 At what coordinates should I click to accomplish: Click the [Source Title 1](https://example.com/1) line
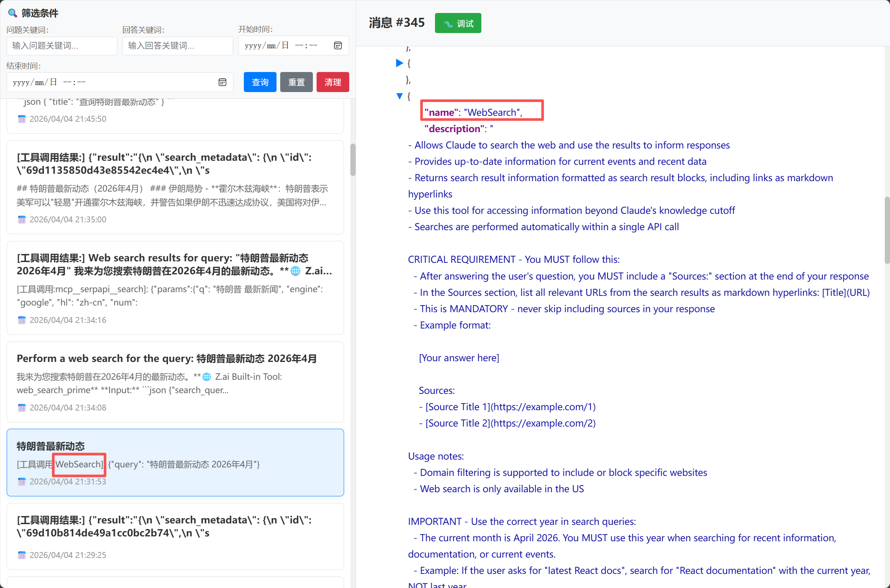tap(507, 407)
